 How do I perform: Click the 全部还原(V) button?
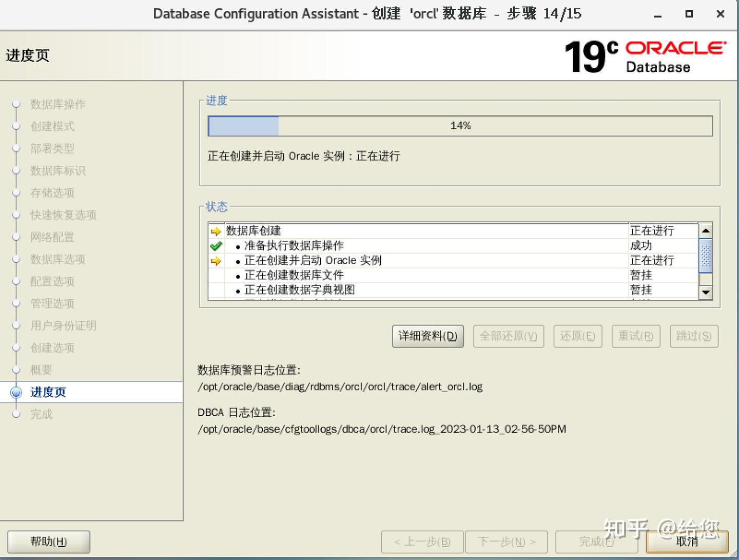(508, 336)
